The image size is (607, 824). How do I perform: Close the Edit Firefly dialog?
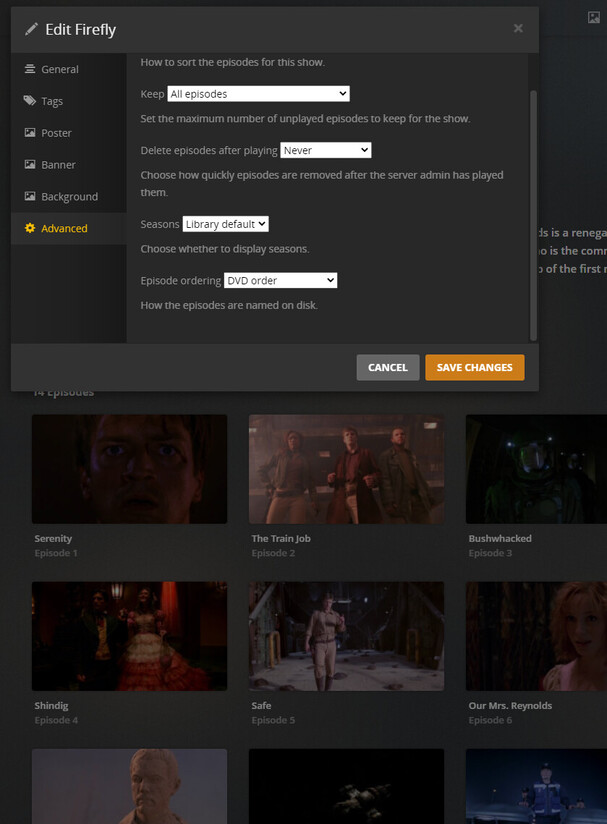pos(518,28)
